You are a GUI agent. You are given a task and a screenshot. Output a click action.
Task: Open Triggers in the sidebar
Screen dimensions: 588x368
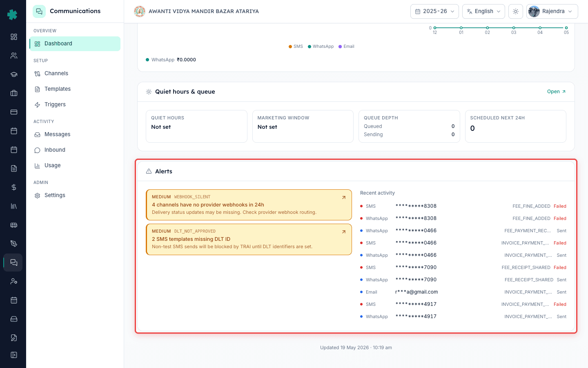pyautogui.click(x=75, y=105)
